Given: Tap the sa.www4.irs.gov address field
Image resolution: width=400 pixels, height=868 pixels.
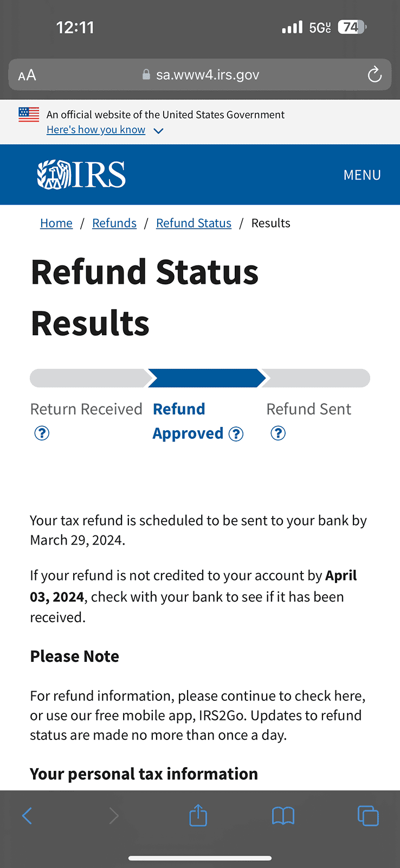Looking at the screenshot, I should 207,75.
